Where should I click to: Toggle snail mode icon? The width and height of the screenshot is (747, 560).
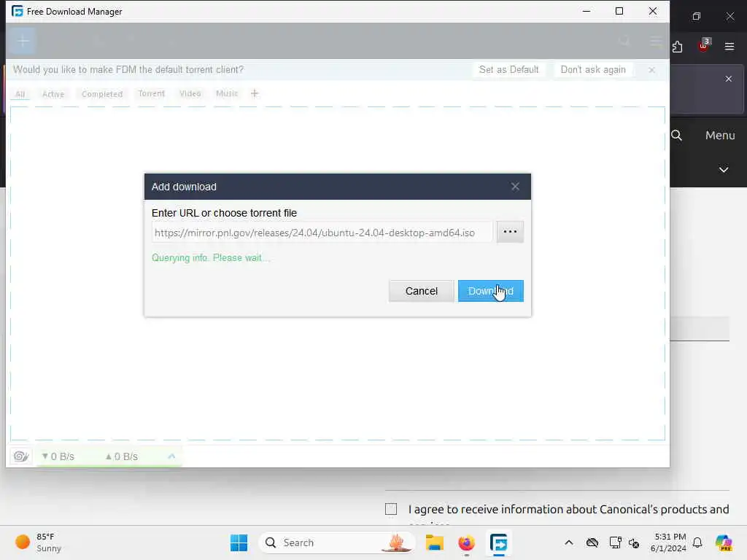click(x=21, y=456)
